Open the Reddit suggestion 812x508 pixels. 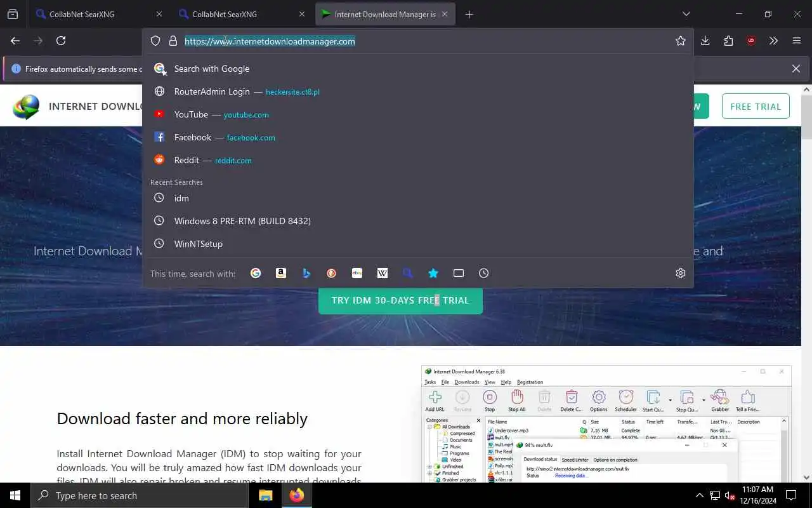point(418,160)
